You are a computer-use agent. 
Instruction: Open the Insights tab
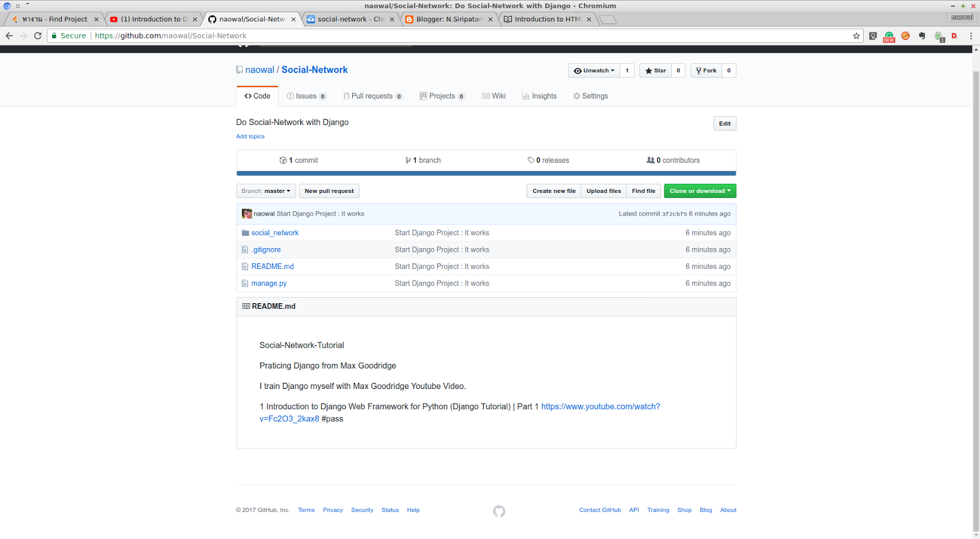point(539,96)
